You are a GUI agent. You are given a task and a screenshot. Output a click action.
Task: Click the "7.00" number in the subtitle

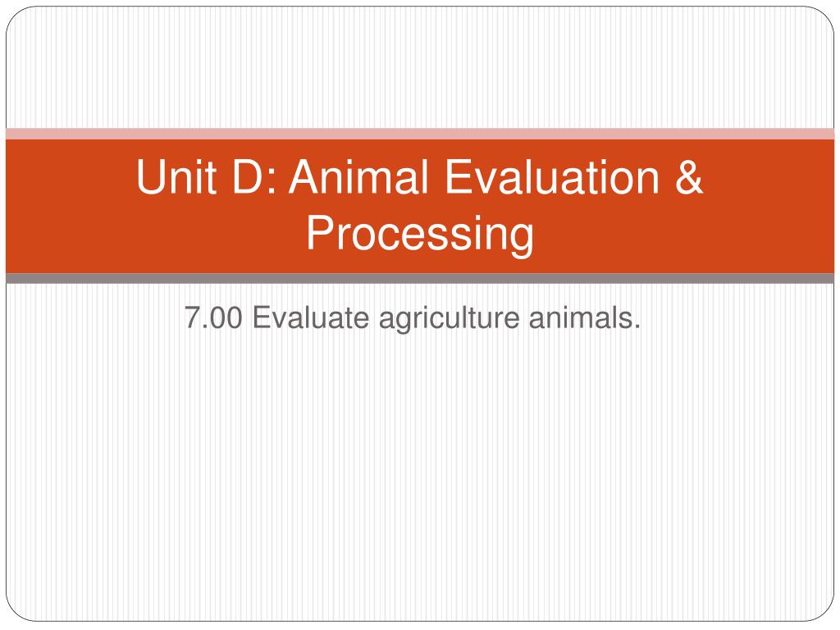pos(213,317)
